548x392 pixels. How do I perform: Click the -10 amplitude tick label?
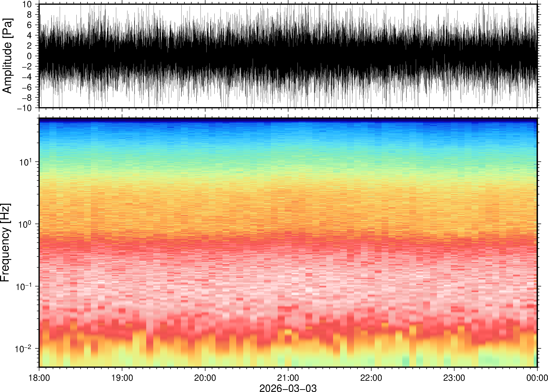click(x=25, y=108)
